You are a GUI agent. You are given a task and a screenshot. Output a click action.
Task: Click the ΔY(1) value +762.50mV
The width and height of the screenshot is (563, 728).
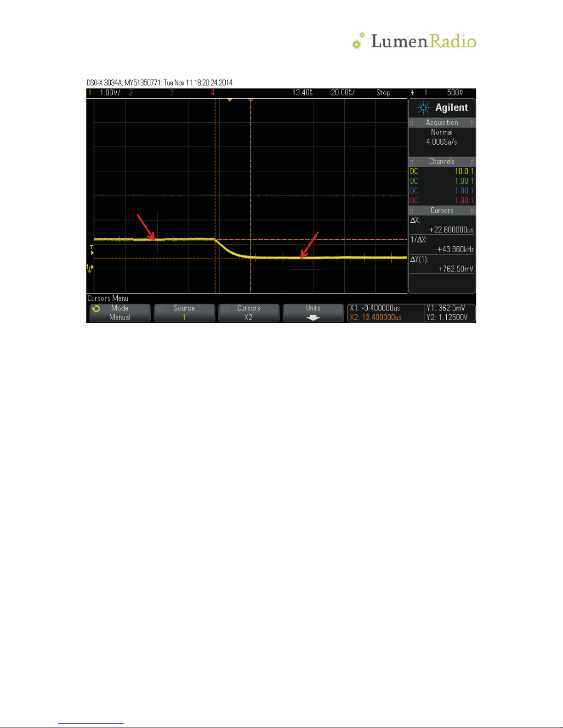point(455,269)
